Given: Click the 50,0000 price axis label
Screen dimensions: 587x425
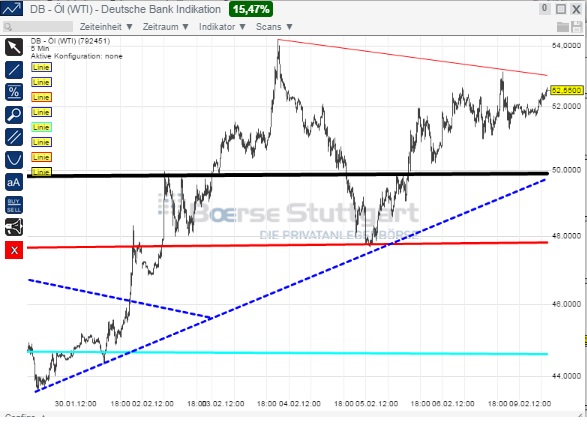Looking at the screenshot, I should point(566,170).
